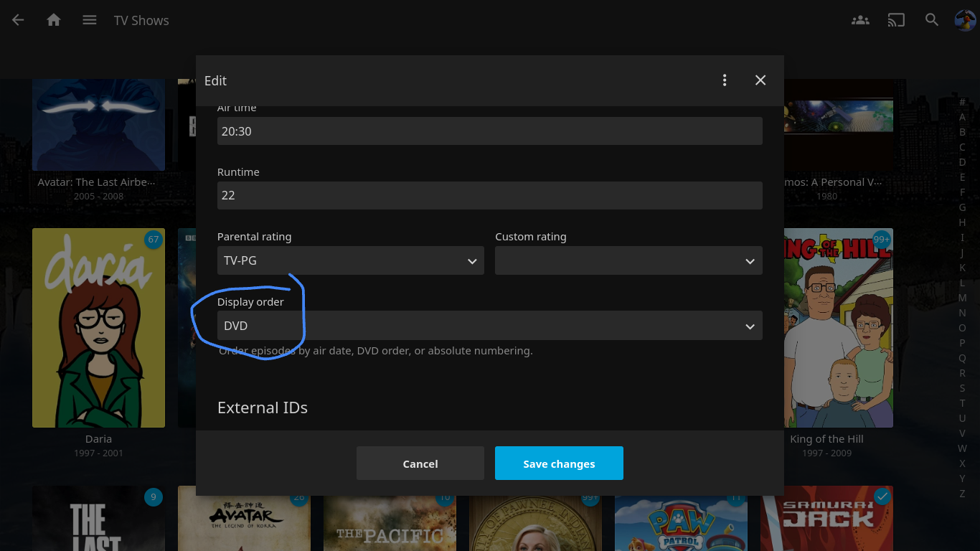Open the user profile avatar
The width and height of the screenshot is (980, 551).
[964, 20]
